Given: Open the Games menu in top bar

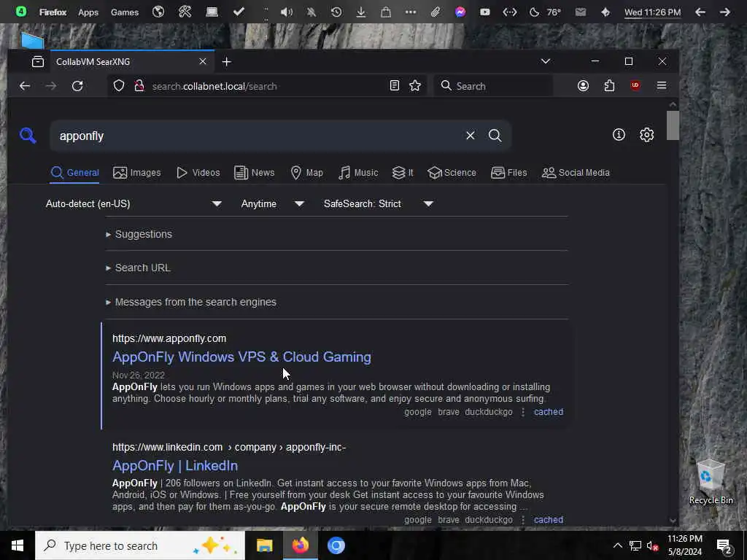Looking at the screenshot, I should [x=125, y=12].
